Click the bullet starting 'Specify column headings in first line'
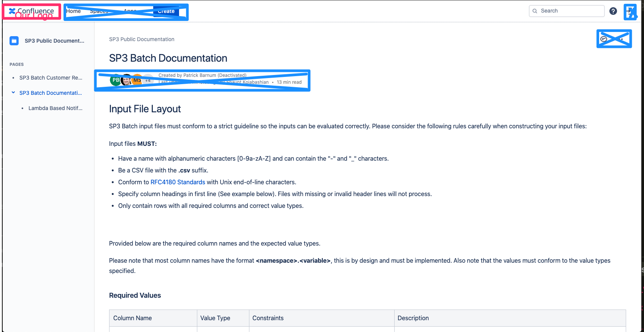Screen dimensions: 644x332 [275, 194]
